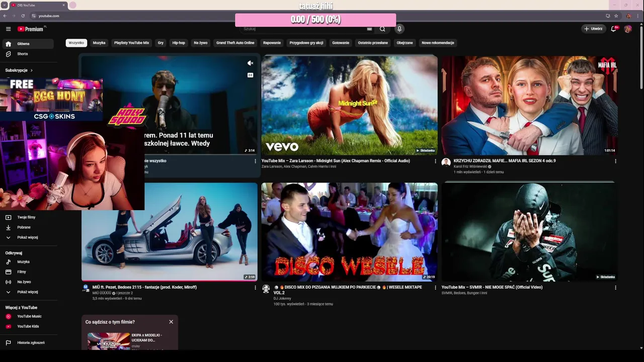This screenshot has width=644, height=362.
Task: Open more options for Zara Larsson mix
Action: [x=435, y=161]
